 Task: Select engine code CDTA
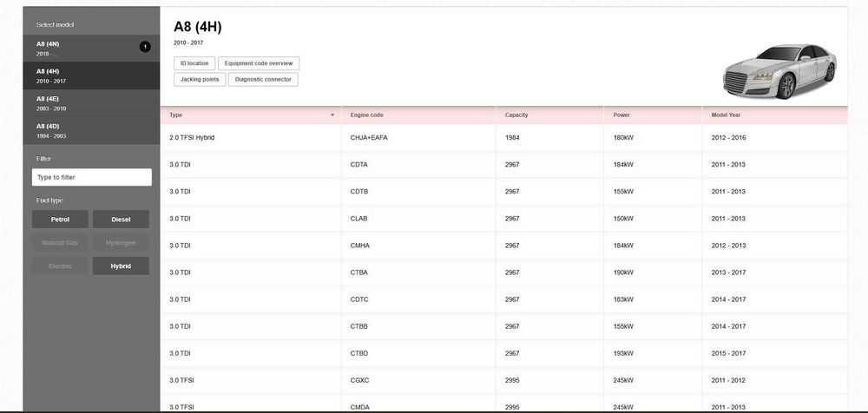coord(358,165)
